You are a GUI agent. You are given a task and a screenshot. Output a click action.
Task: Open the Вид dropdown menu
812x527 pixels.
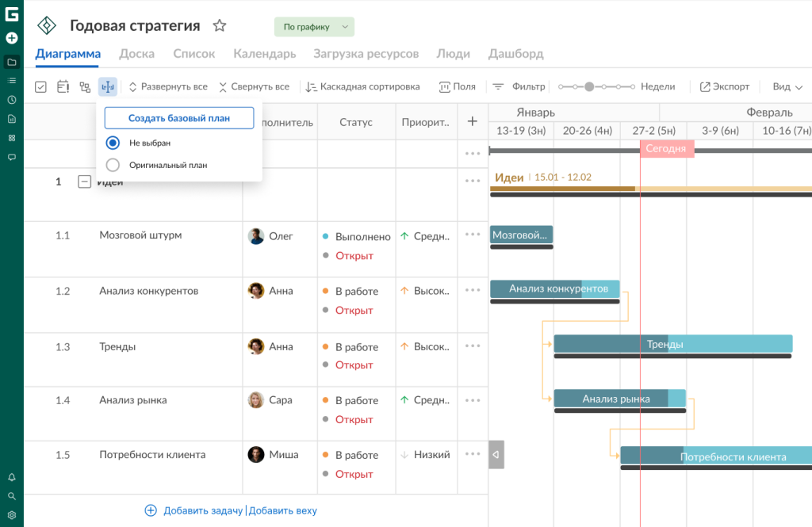[x=787, y=87]
